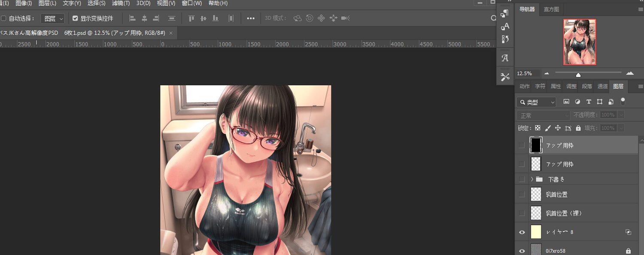Click the align left edges icon

tap(132, 18)
